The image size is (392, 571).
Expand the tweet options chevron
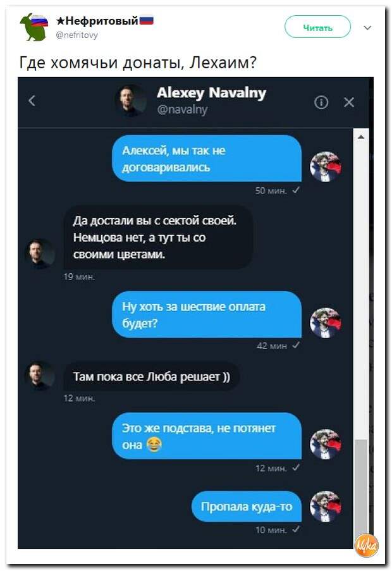pos(367,28)
